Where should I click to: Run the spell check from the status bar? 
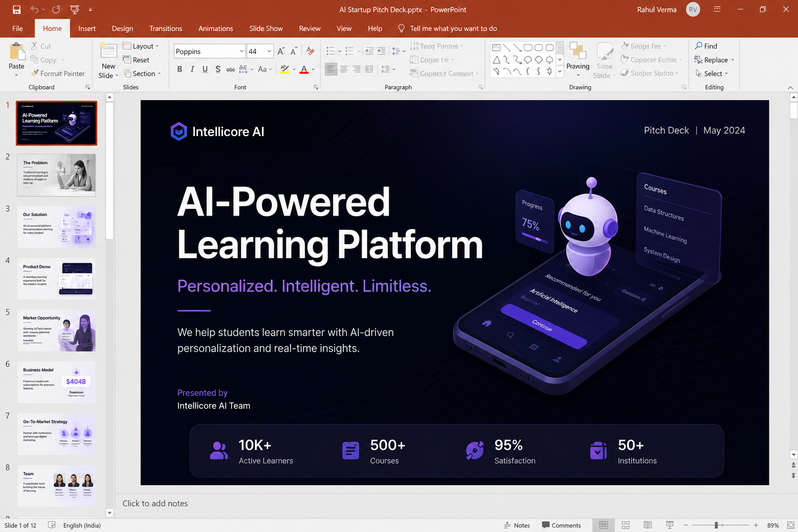(x=52, y=525)
